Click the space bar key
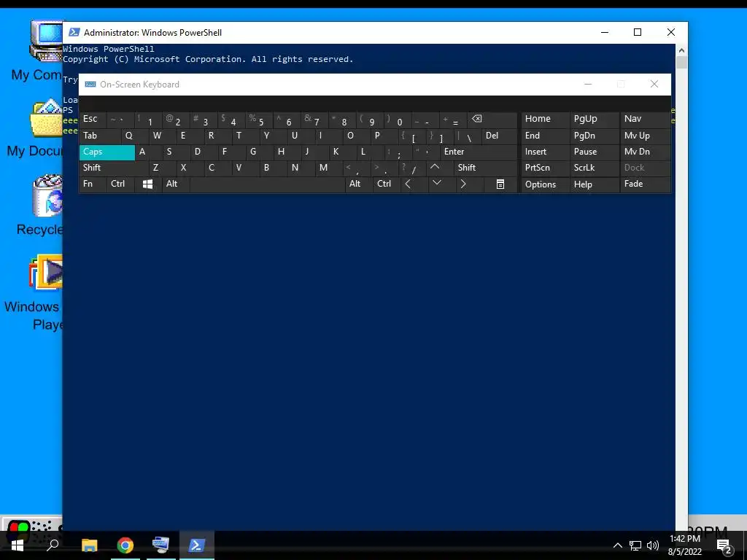Image resolution: width=747 pixels, height=560 pixels. click(x=268, y=184)
